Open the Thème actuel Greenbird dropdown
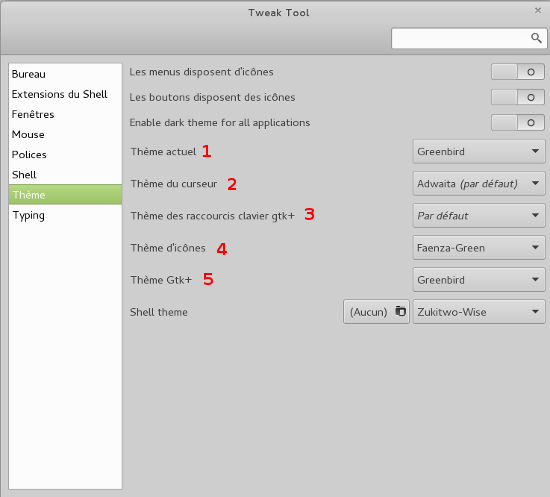The width and height of the screenshot is (550, 497). pyautogui.click(x=479, y=152)
